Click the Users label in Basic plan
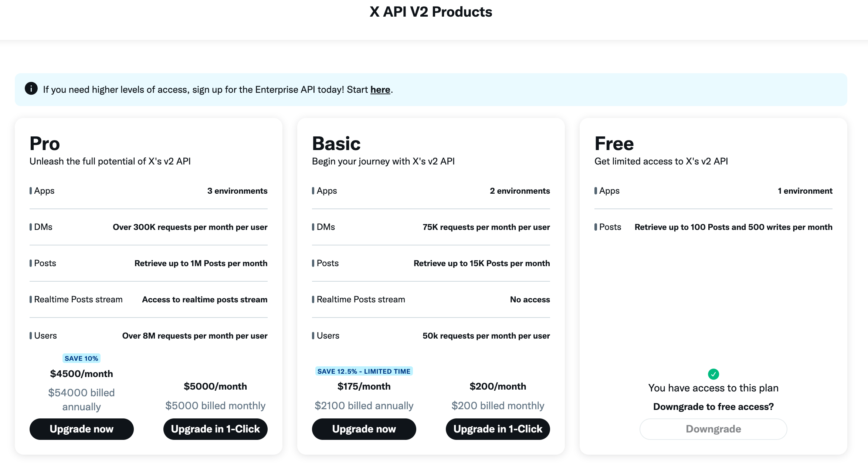Image resolution: width=868 pixels, height=465 pixels. [328, 336]
